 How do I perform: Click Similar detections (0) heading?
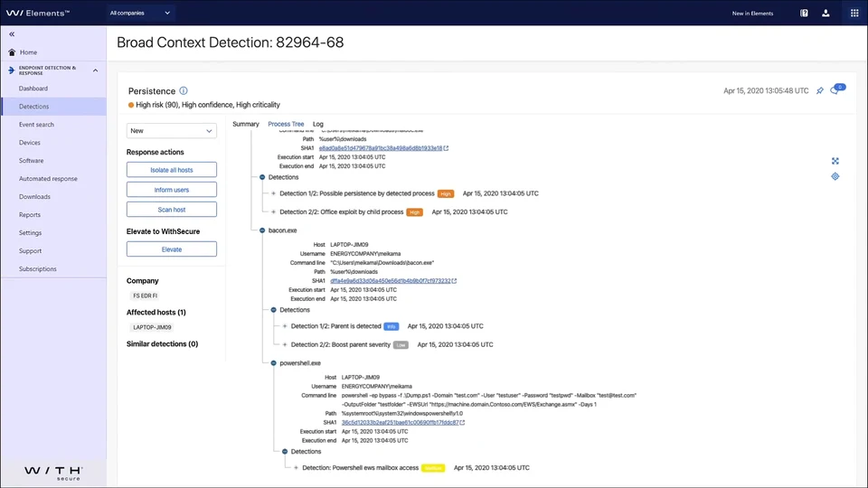click(x=162, y=343)
